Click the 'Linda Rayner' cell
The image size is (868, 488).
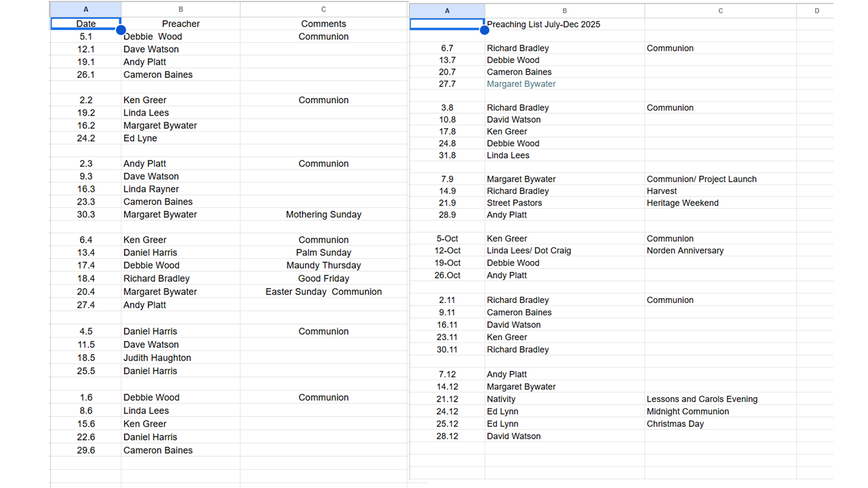point(180,189)
